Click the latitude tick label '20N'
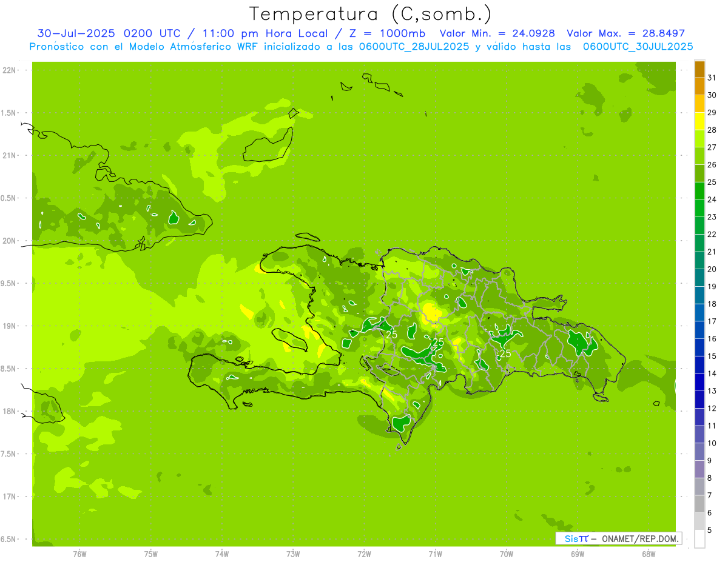Image resolution: width=728 pixels, height=562 pixels. (10, 241)
